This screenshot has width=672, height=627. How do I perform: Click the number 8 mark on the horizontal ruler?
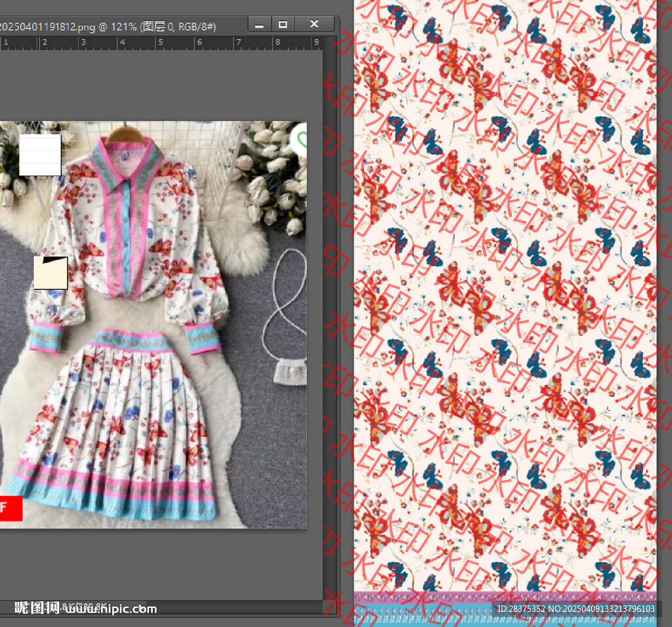277,43
